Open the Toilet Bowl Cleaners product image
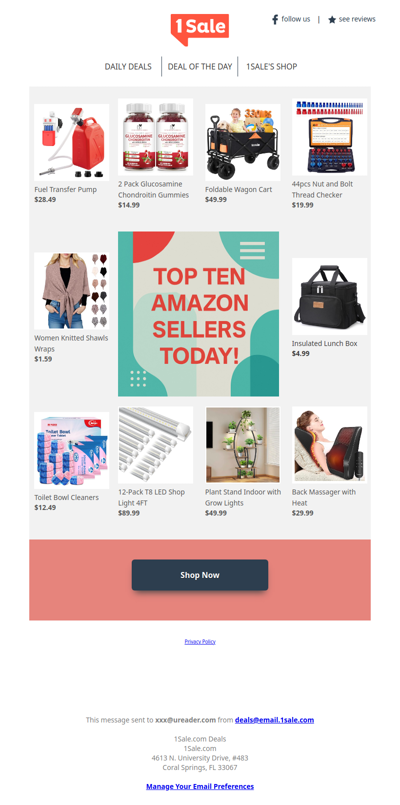The width and height of the screenshot is (400, 805). tap(71, 450)
